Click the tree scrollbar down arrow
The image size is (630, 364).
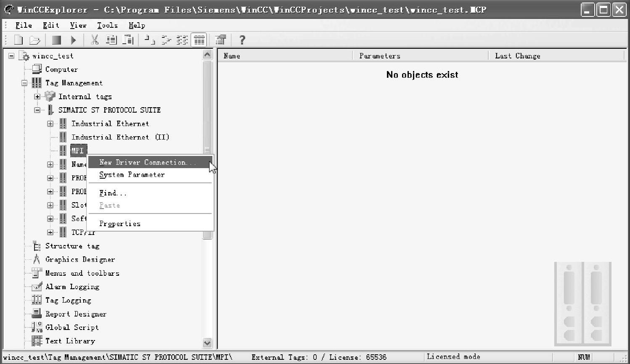click(207, 343)
